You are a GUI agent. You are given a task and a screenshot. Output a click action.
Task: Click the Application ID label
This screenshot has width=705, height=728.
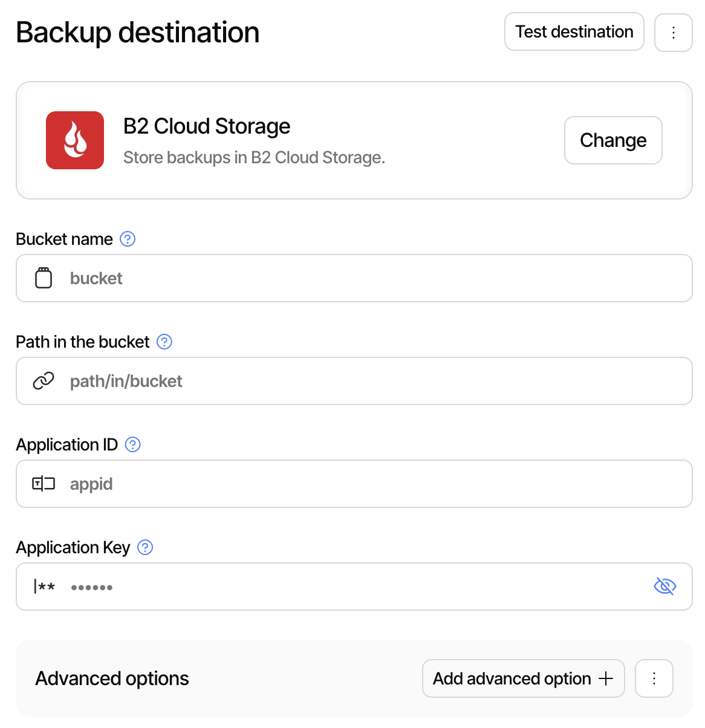[67, 444]
